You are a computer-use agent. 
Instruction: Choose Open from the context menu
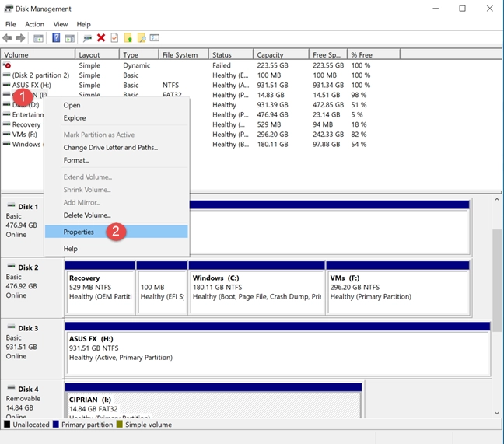(x=117, y=106)
